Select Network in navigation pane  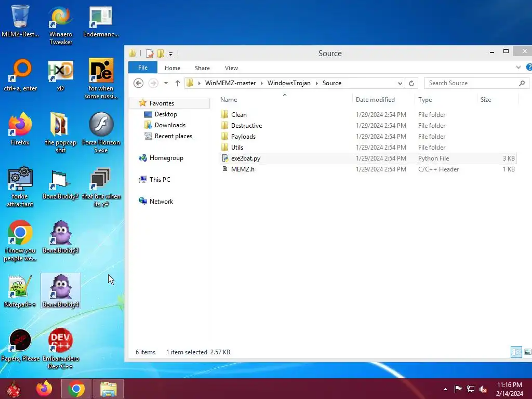[x=161, y=201]
